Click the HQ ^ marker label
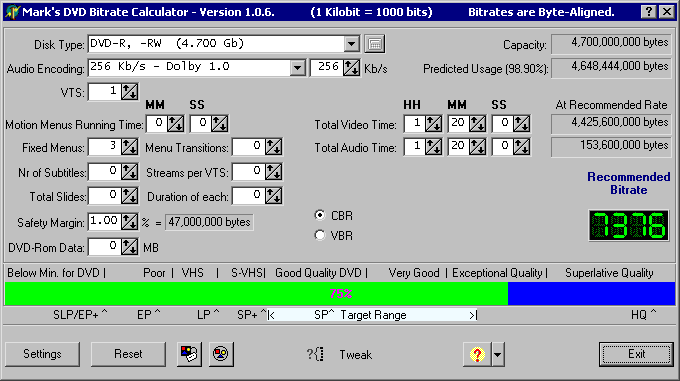680x381 pixels. [x=644, y=315]
